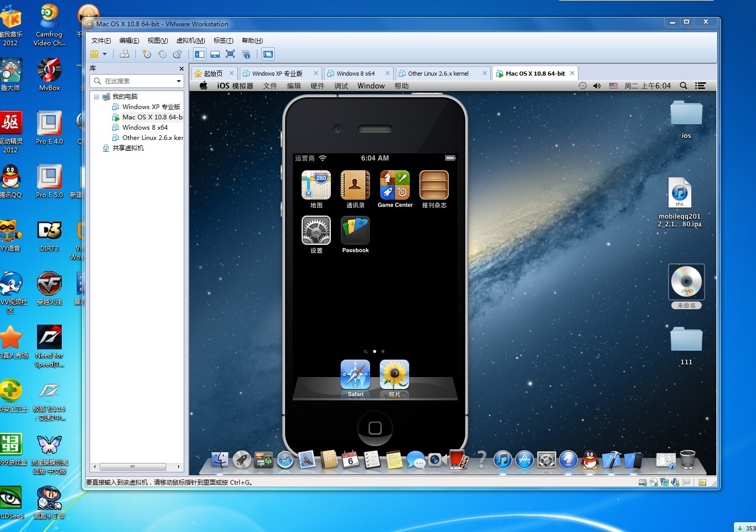This screenshot has height=532, width=756.
Task: Open the Contacts app (通讯录) on the simulator
Action: 355,185
